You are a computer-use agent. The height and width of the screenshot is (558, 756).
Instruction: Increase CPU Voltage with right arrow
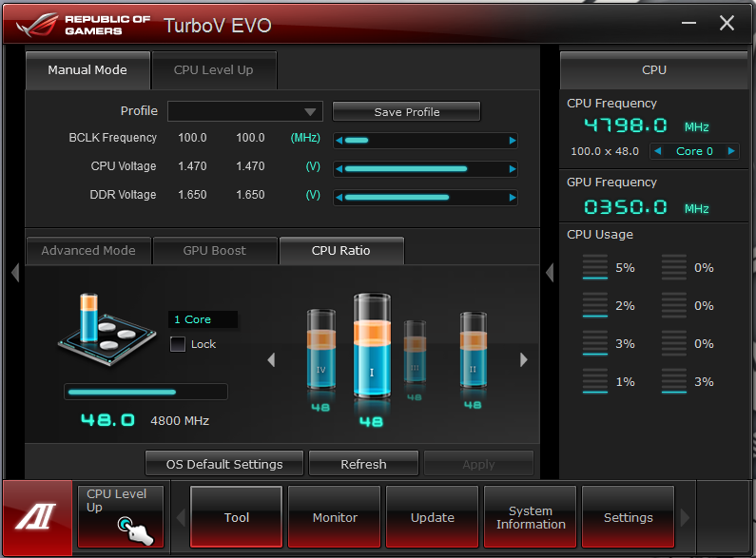pyautogui.click(x=513, y=169)
